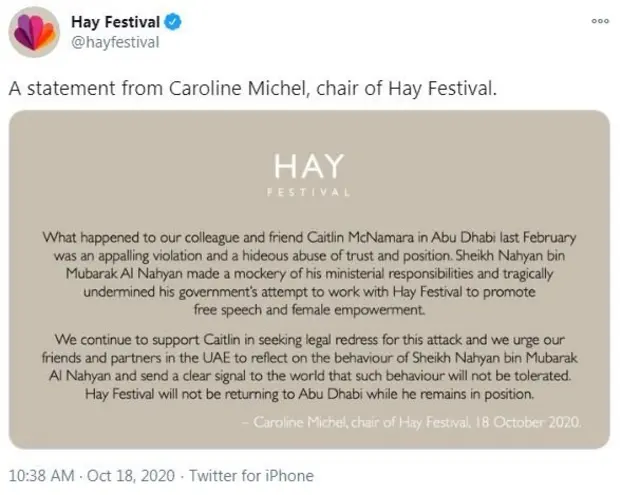The image size is (640, 495).
Task: Click the FESTIVAL subtitle under the logo
Action: (309, 190)
